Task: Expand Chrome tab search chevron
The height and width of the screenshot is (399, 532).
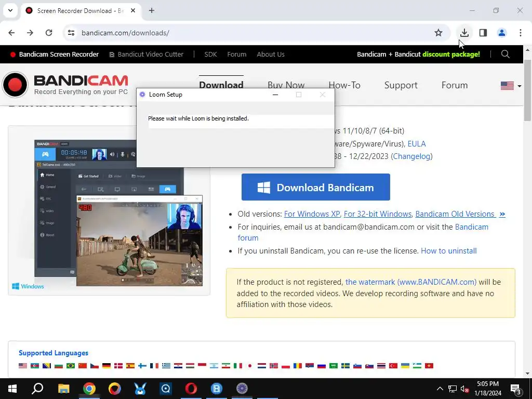Action: 10,10
